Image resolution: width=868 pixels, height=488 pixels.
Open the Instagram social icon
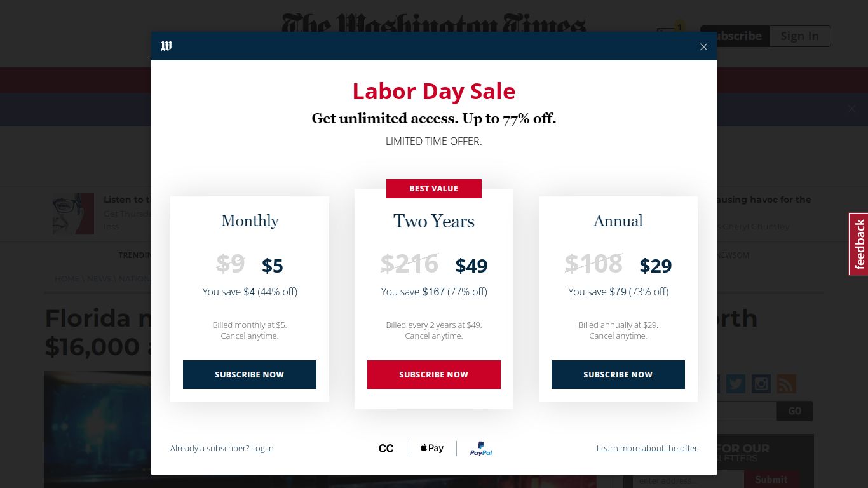point(761,384)
